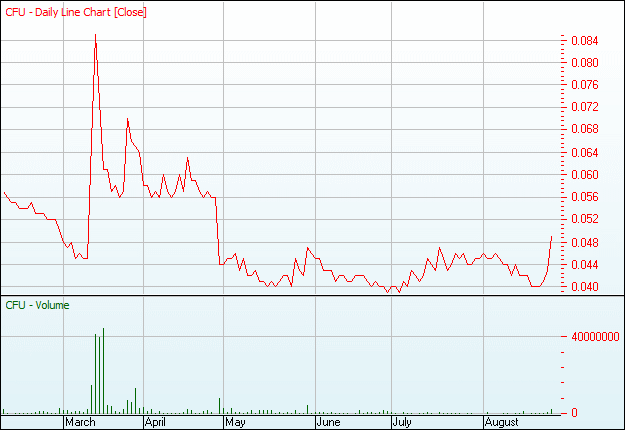The width and height of the screenshot is (625, 430).
Task: Click the March price spike peak
Action: coord(95,35)
